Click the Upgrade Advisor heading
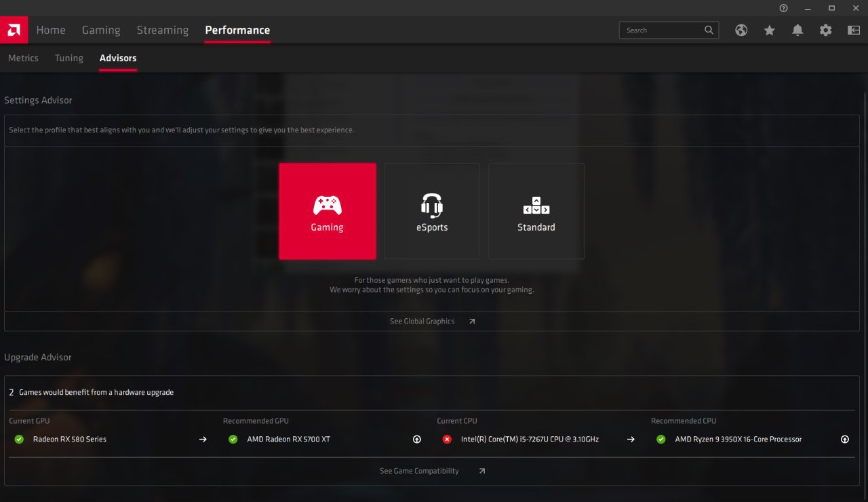 38,358
